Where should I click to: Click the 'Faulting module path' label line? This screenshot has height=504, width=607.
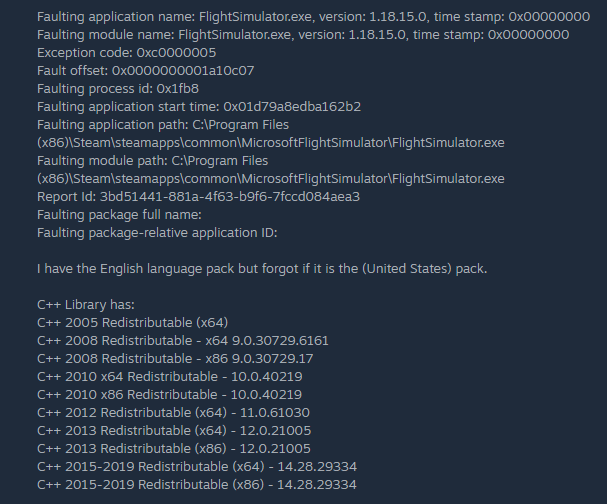pyautogui.click(x=152, y=161)
